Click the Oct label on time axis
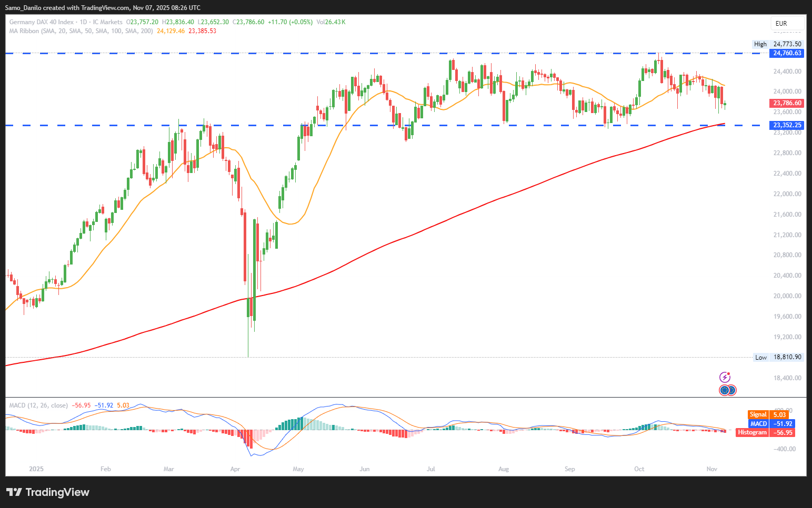812x508 pixels. tap(639, 469)
